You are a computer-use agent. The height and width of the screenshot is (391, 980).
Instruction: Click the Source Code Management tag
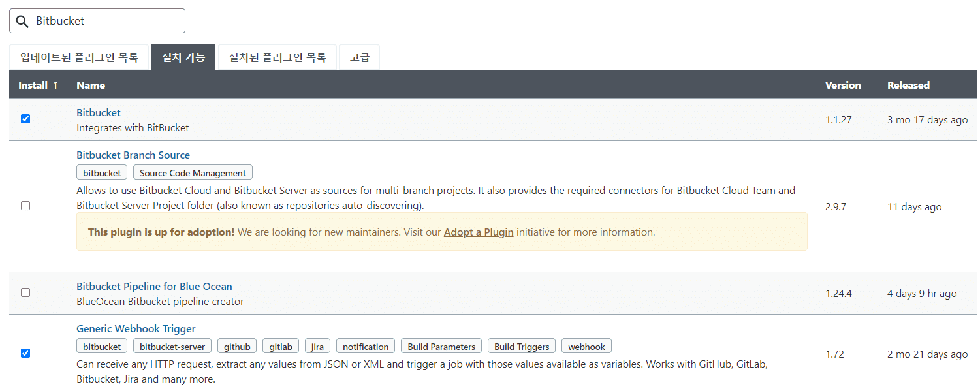(x=193, y=173)
